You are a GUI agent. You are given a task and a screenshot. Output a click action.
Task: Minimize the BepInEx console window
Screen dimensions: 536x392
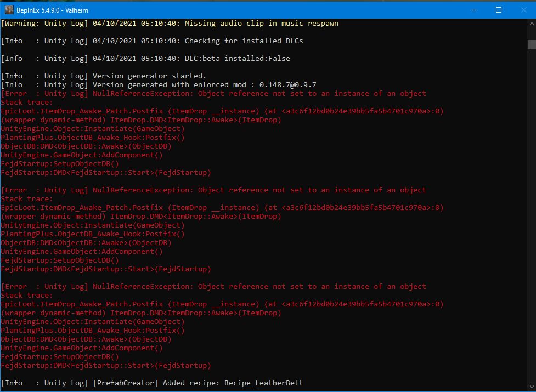click(x=474, y=10)
